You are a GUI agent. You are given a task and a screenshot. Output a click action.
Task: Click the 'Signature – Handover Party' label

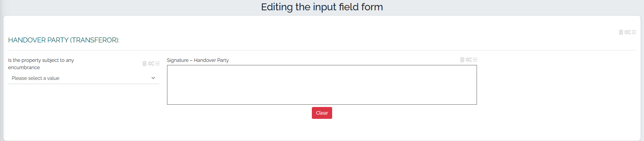coord(198,60)
